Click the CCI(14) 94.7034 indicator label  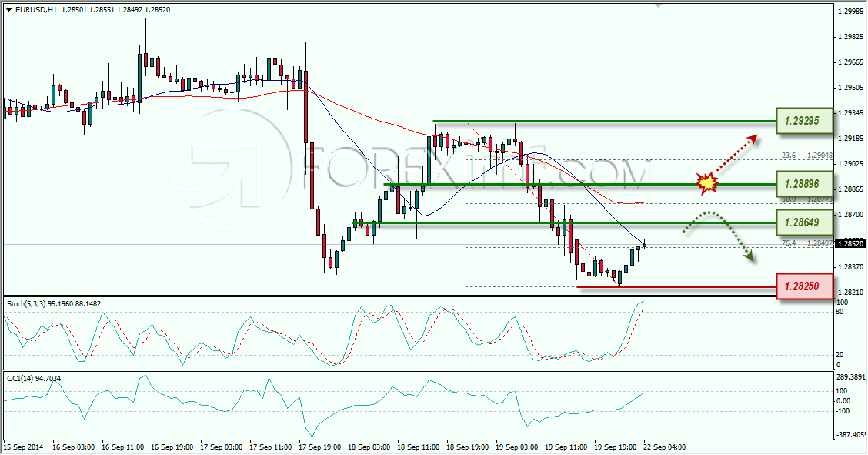[x=34, y=379]
